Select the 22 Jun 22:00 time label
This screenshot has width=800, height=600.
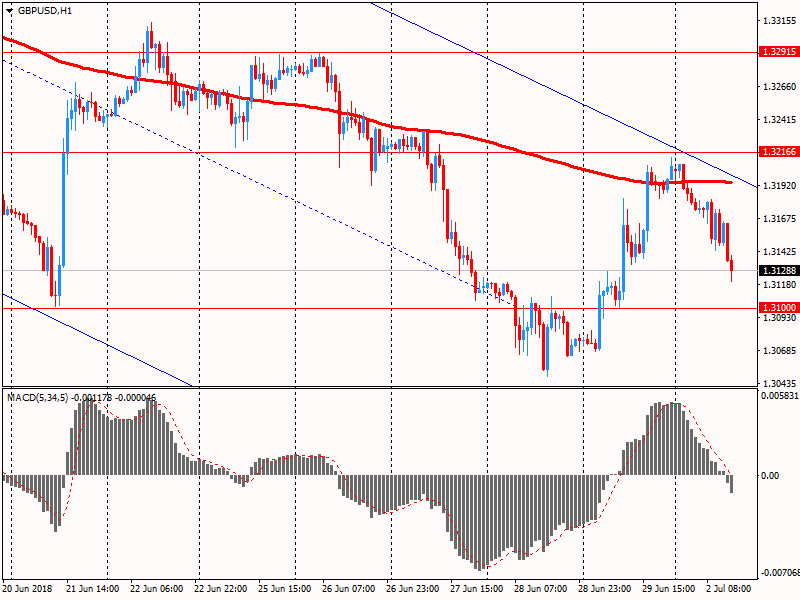221,588
